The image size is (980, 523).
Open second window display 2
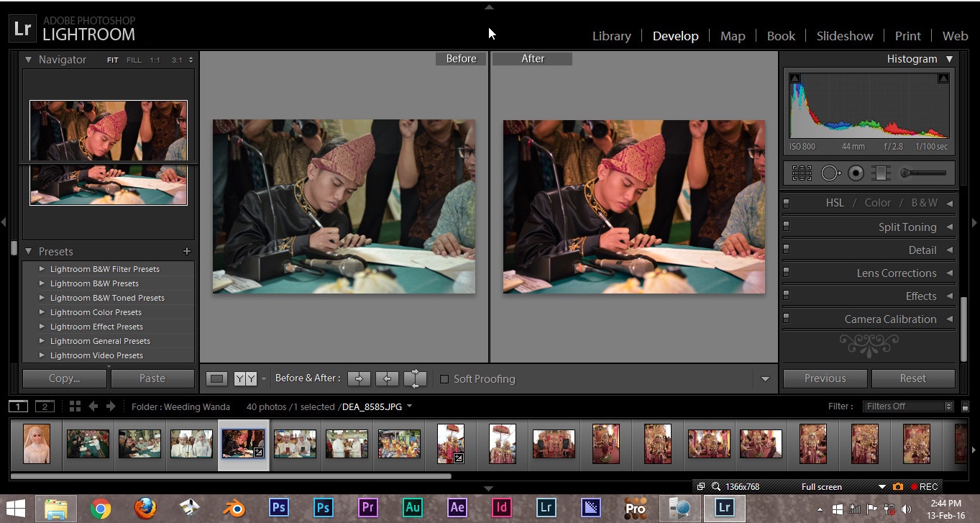click(45, 406)
